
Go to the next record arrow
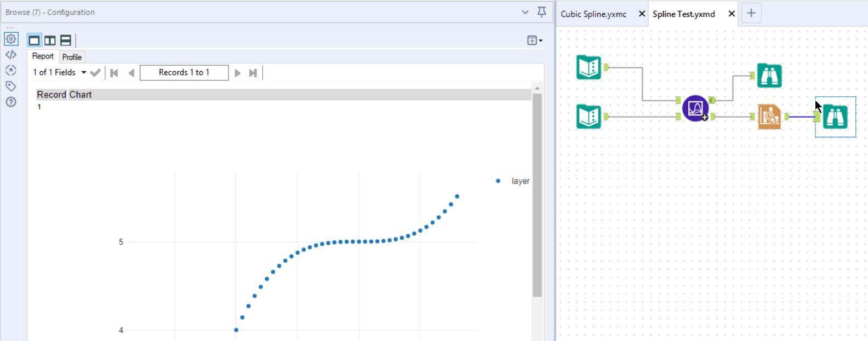coord(237,73)
